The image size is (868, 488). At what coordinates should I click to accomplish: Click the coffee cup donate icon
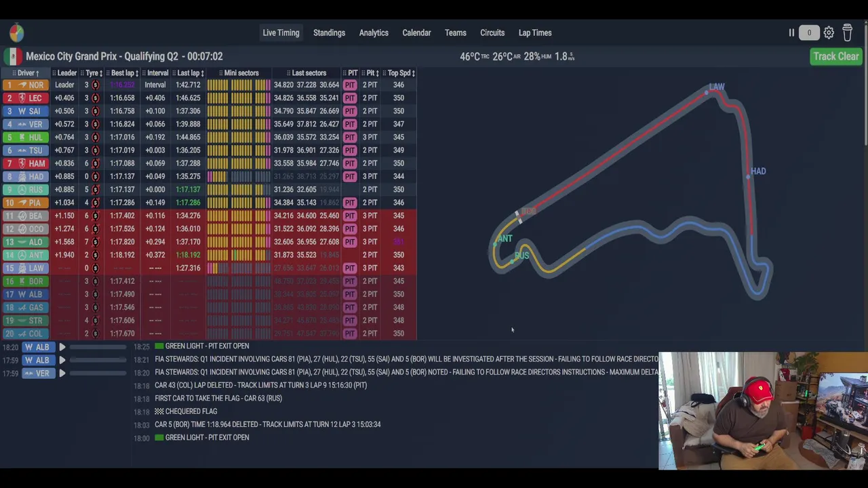pyautogui.click(x=847, y=33)
